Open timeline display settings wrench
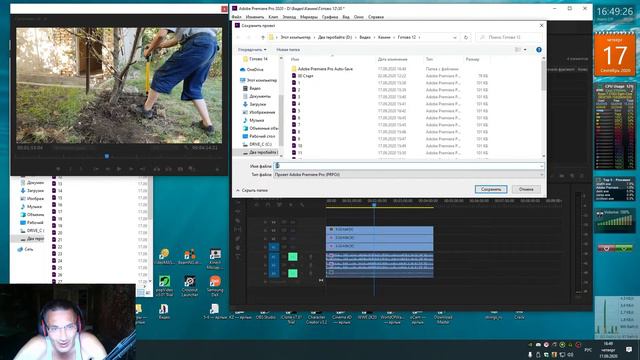This screenshot has width=640, height=360. (x=302, y=204)
